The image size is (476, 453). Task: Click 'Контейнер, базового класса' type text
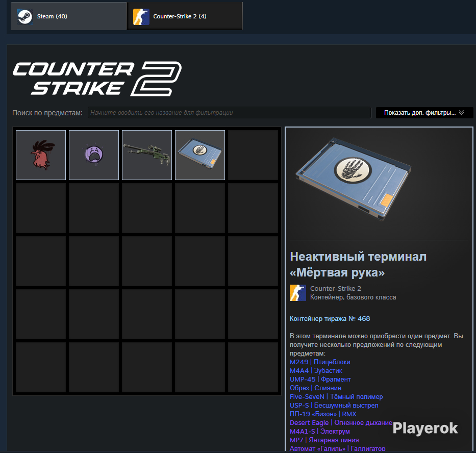click(x=353, y=297)
